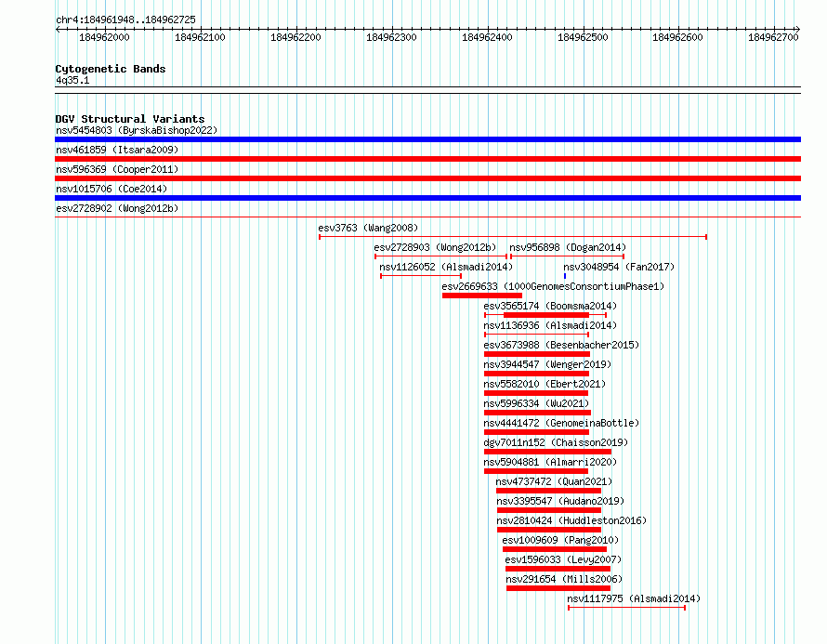The height and width of the screenshot is (644, 827).
Task: Click nsv5904881 (Almarri2020) label
Action: point(550,462)
